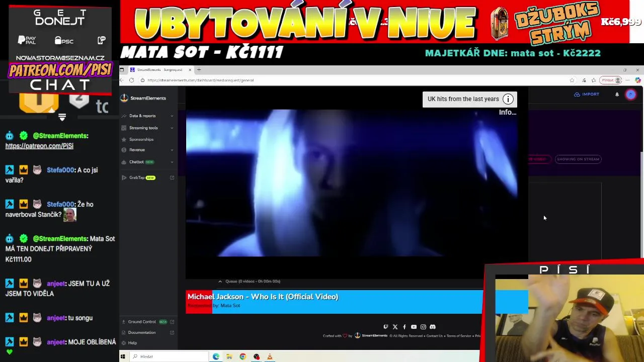The image size is (644, 362).
Task: Click the video player thumbnail
Action: tap(351, 183)
